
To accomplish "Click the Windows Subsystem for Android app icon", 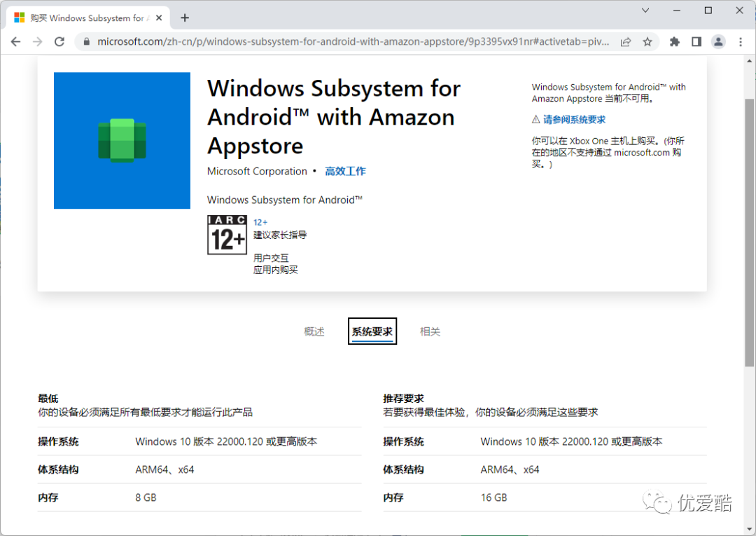I will pyautogui.click(x=122, y=140).
